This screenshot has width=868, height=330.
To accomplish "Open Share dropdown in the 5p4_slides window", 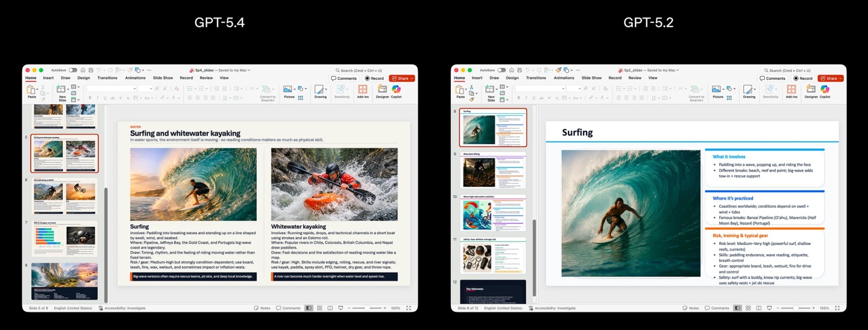I will point(412,78).
